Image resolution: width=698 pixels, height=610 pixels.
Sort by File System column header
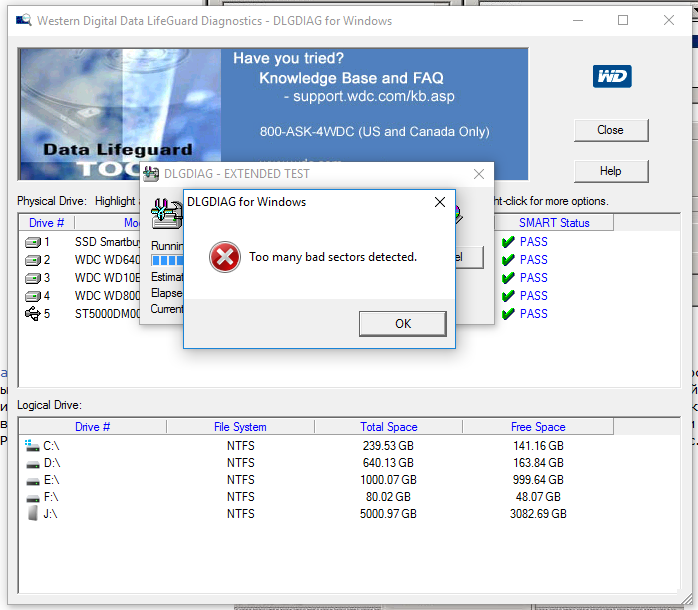240,427
